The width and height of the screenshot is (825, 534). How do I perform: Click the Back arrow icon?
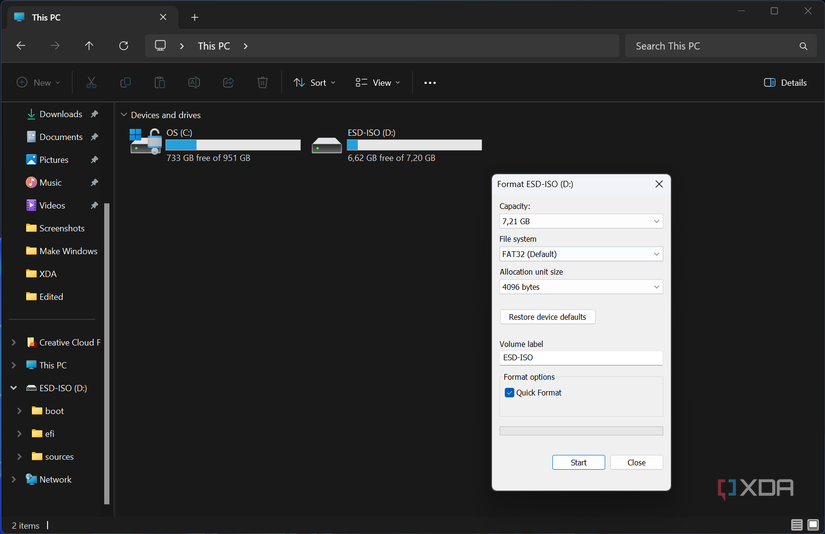point(21,46)
